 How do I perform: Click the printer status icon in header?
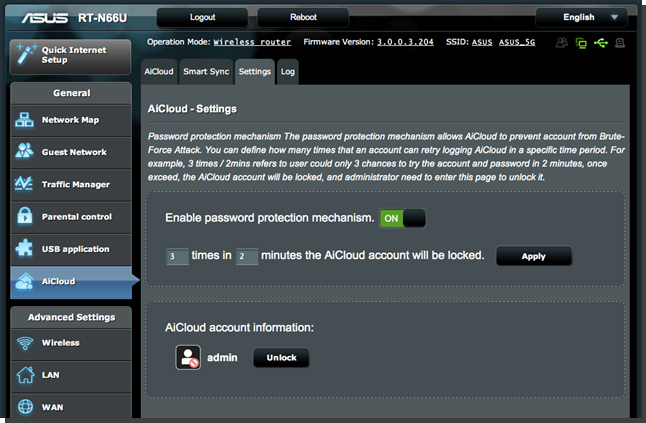[x=620, y=43]
